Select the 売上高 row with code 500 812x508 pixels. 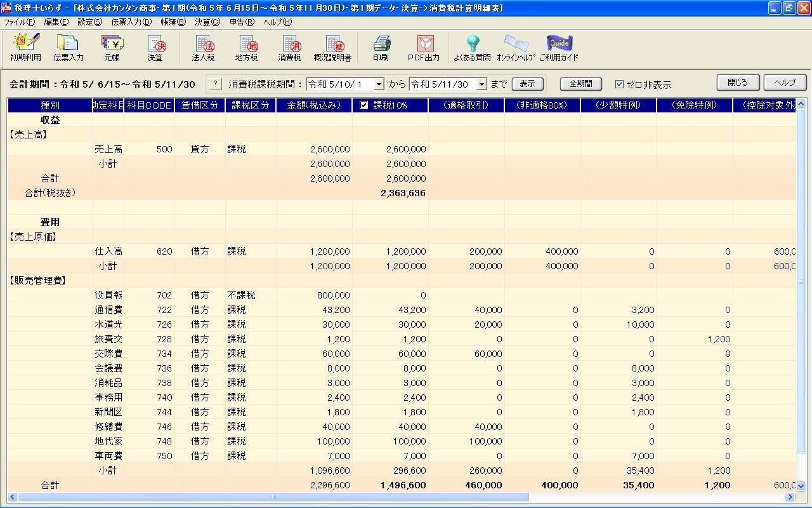402,149
